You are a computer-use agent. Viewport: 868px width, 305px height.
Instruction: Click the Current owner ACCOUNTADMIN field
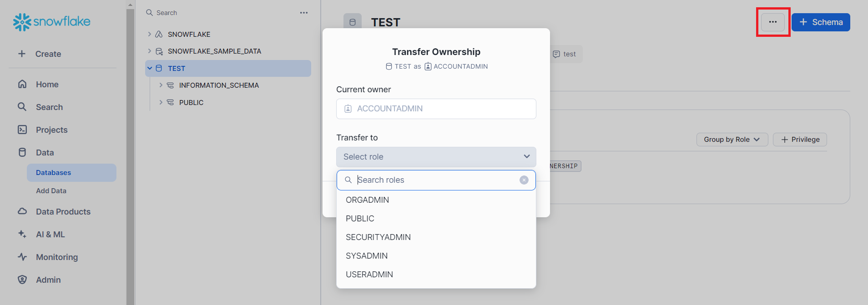436,109
